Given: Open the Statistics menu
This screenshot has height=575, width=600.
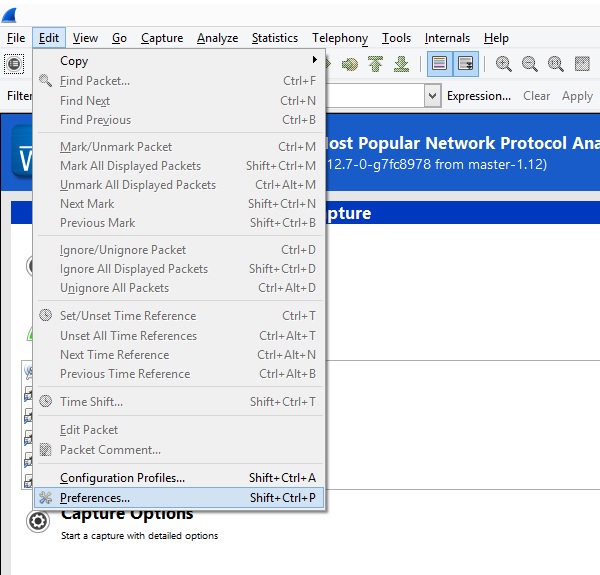Looking at the screenshot, I should (x=275, y=38).
